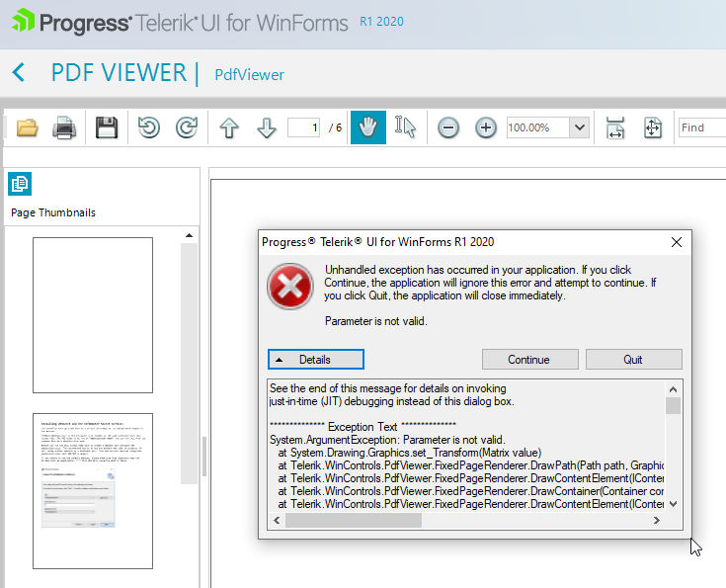The width and height of the screenshot is (726, 588).
Task: Click the current page number field
Action: 304,127
